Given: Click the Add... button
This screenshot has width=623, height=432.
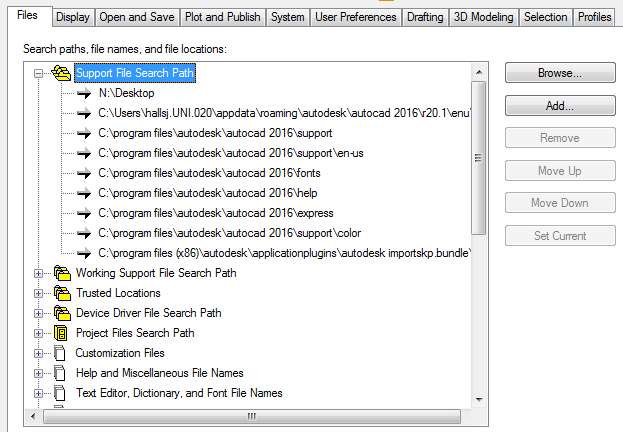Looking at the screenshot, I should [x=559, y=105].
